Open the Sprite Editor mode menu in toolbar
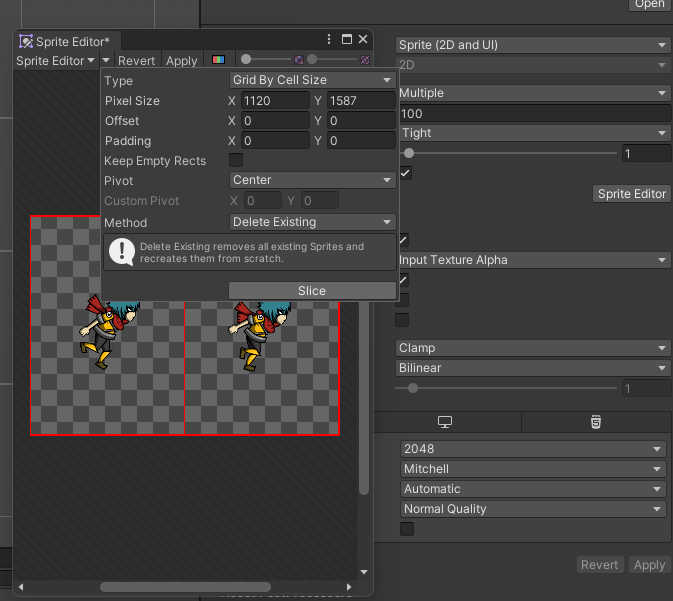The width and height of the screenshot is (673, 601). 56,61
